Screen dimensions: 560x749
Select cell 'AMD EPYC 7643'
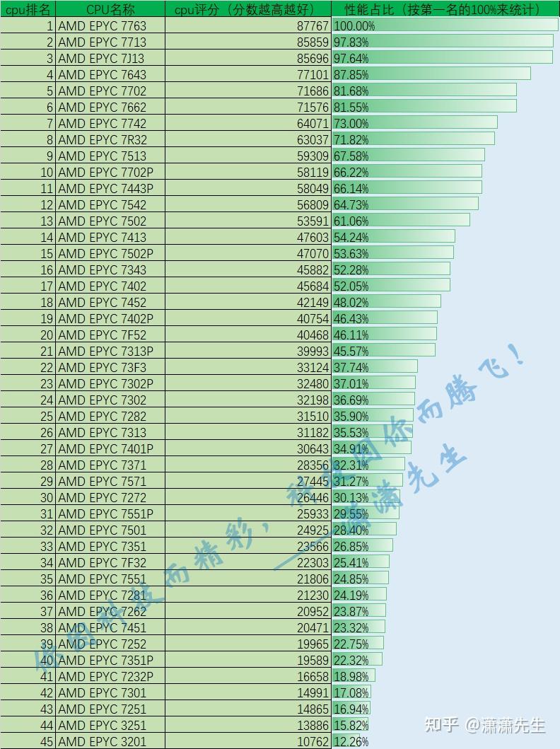(110, 74)
